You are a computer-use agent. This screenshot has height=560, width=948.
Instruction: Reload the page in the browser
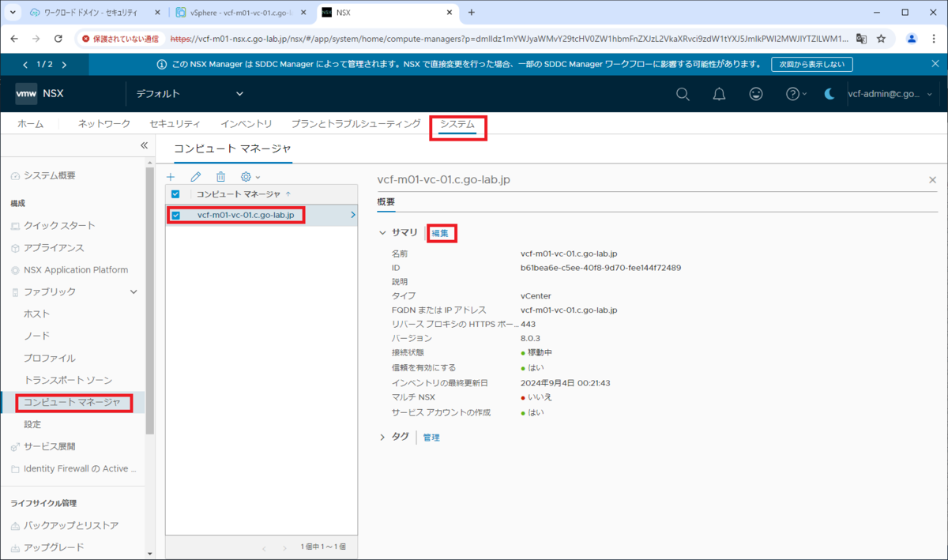pos(58,38)
